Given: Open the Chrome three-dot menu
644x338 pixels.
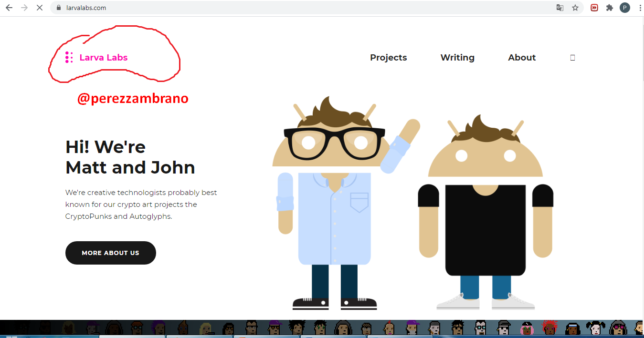Looking at the screenshot, I should coord(639,8).
